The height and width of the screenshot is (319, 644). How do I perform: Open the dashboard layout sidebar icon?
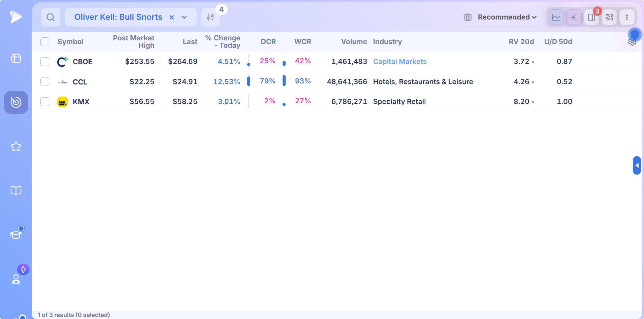click(16, 59)
